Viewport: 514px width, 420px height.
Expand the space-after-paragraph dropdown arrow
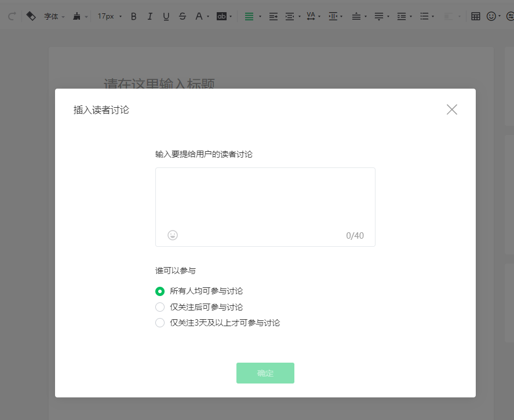click(388, 16)
